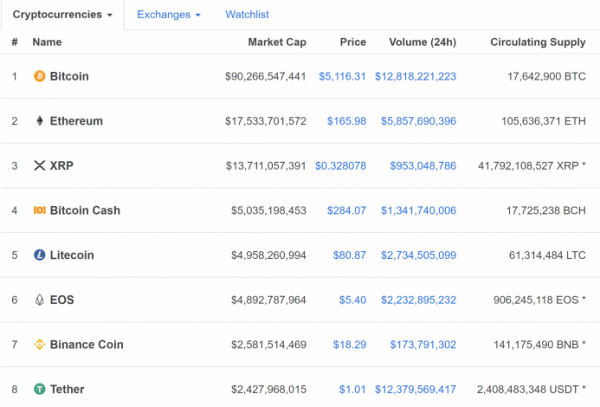Click the Litecoin blue icon
The width and height of the screenshot is (600, 407).
tap(39, 255)
